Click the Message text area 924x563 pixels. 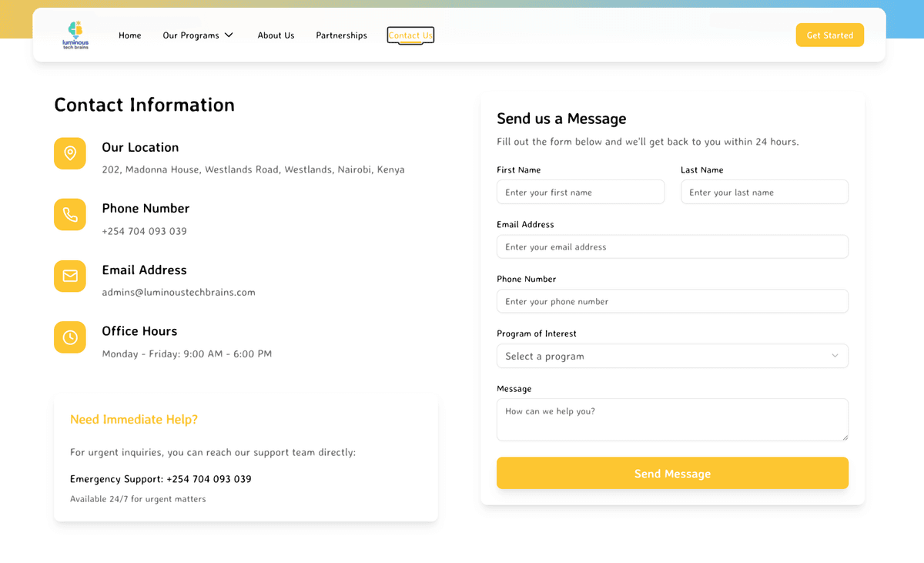coord(671,420)
